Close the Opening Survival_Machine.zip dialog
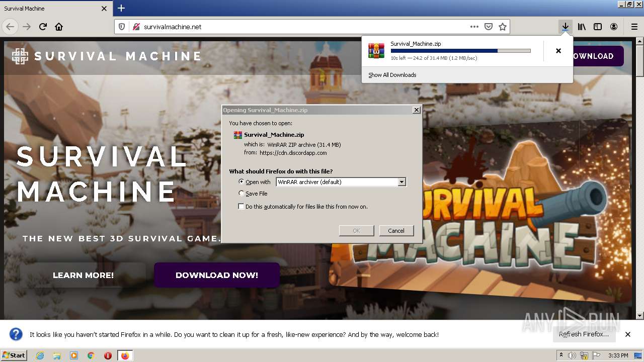This screenshot has width=644, height=362. [x=416, y=110]
